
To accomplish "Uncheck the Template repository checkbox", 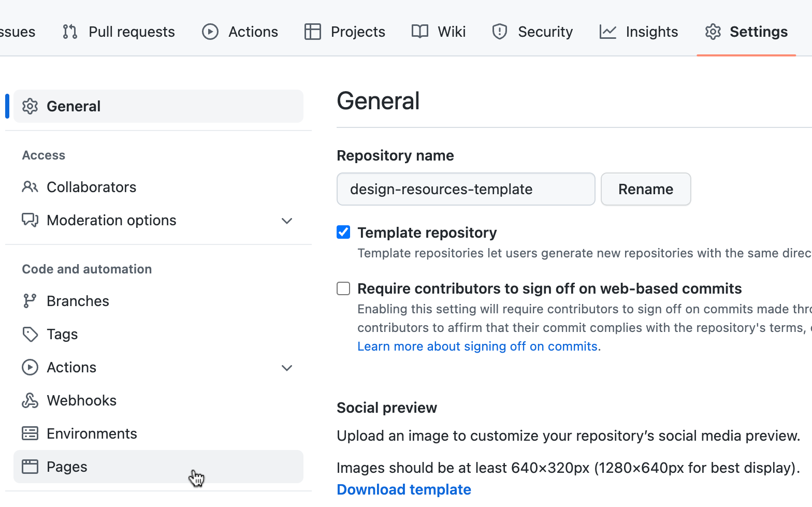I will click(343, 233).
